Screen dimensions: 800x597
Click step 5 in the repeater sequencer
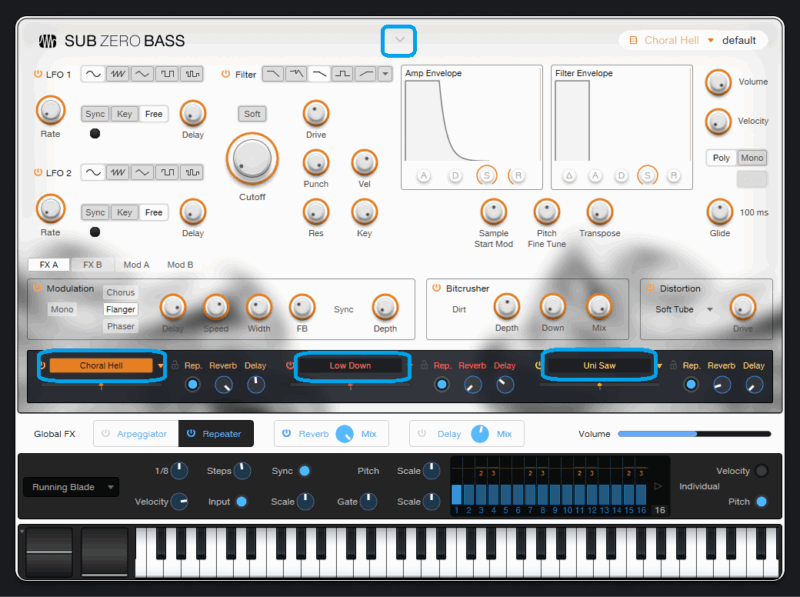(x=506, y=494)
